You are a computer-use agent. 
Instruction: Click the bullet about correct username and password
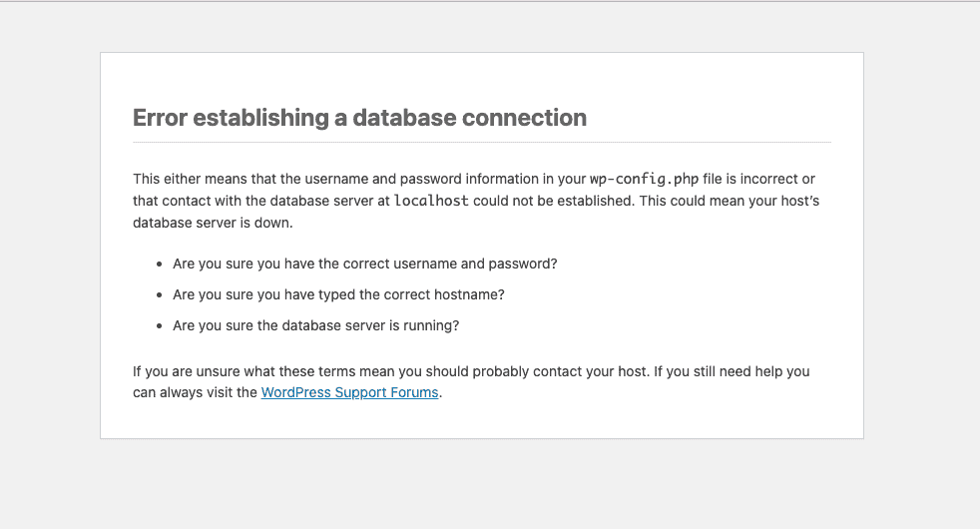pos(364,264)
